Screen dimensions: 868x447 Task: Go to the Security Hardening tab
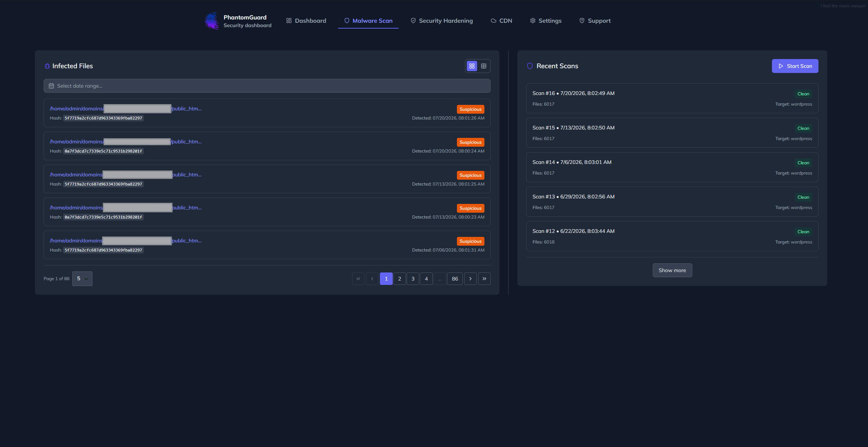[442, 21]
